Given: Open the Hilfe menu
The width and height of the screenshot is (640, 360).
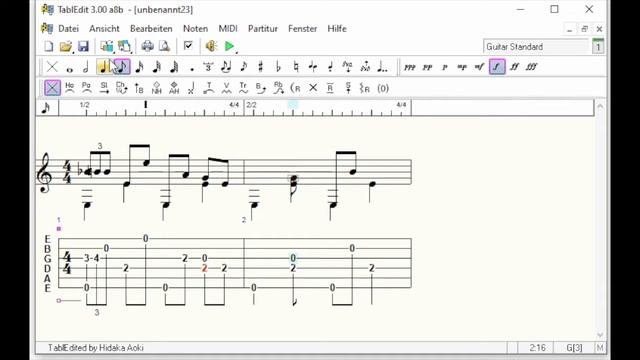Looking at the screenshot, I should tap(337, 29).
